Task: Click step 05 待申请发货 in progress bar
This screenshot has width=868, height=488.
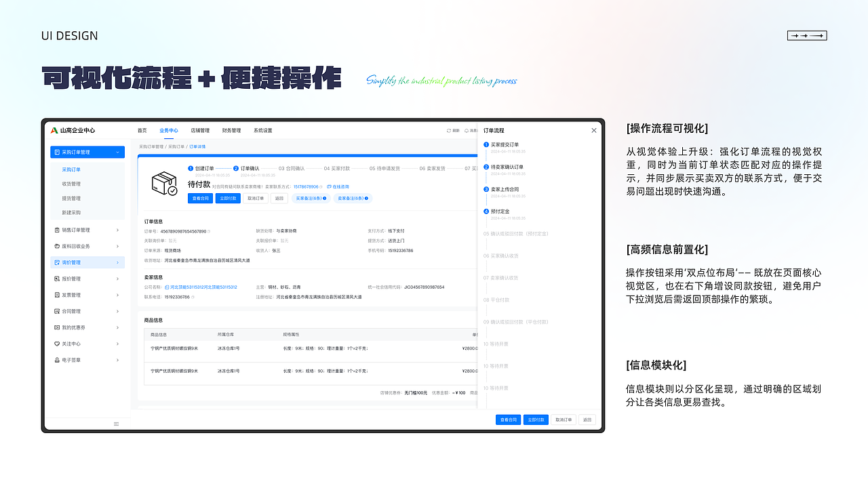Action: [x=384, y=168]
